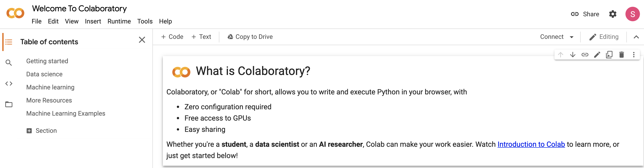Expand the Connect dropdown arrow
The width and height of the screenshot is (644, 168).
pyautogui.click(x=571, y=37)
